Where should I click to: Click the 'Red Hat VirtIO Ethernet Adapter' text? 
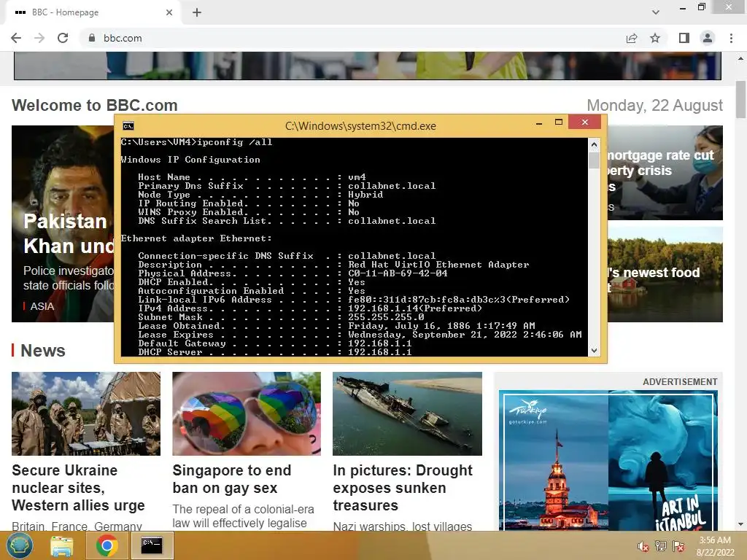coord(438,264)
